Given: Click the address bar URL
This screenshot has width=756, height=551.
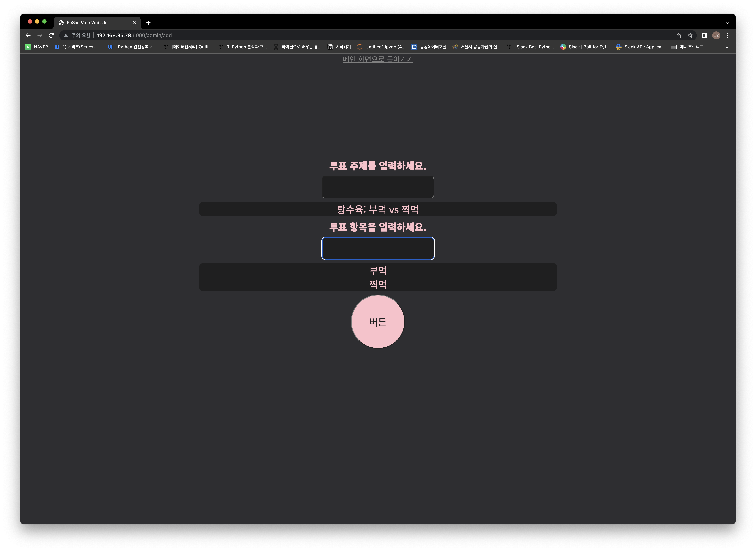Looking at the screenshot, I should (x=134, y=35).
